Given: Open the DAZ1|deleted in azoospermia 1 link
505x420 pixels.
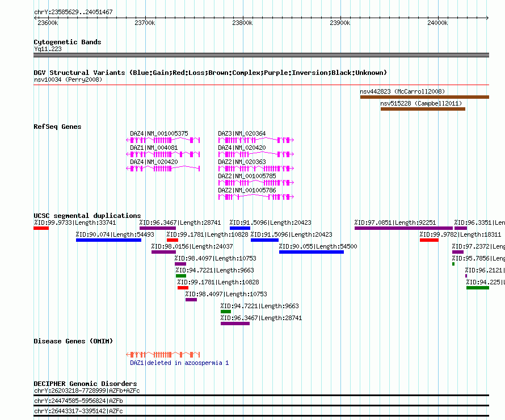Looking at the screenshot, I should click(179, 363).
